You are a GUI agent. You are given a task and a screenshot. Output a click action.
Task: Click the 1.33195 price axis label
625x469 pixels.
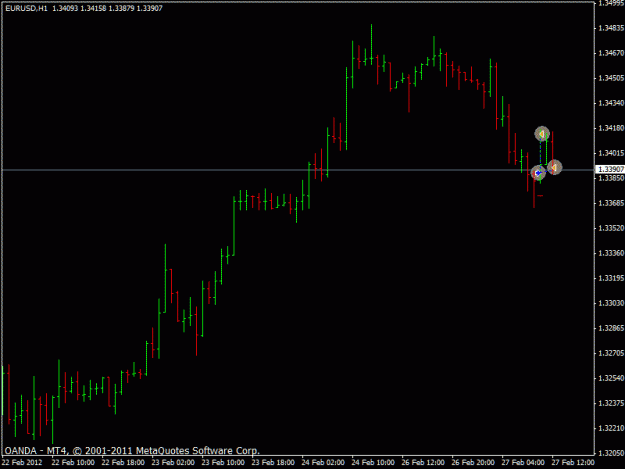tap(611, 278)
